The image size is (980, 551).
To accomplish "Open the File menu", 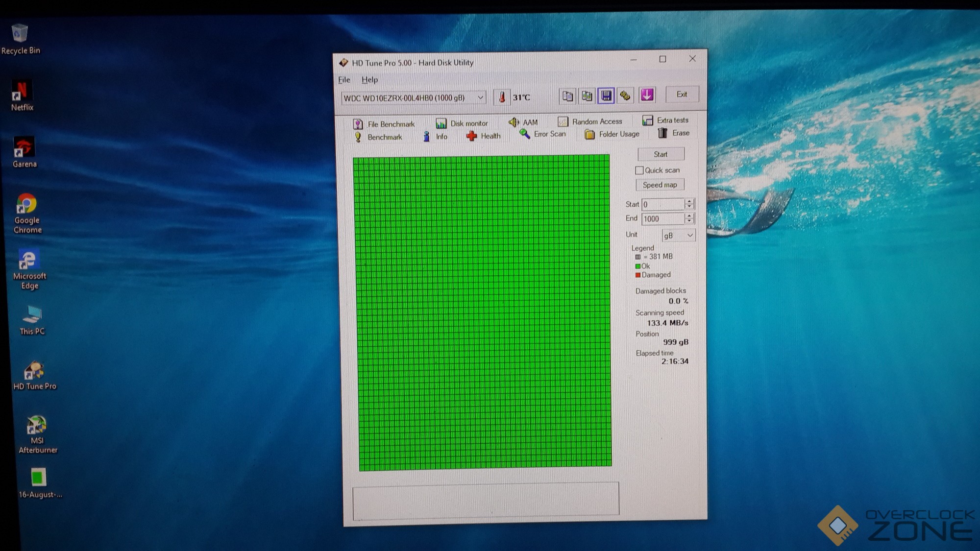I will pos(344,80).
